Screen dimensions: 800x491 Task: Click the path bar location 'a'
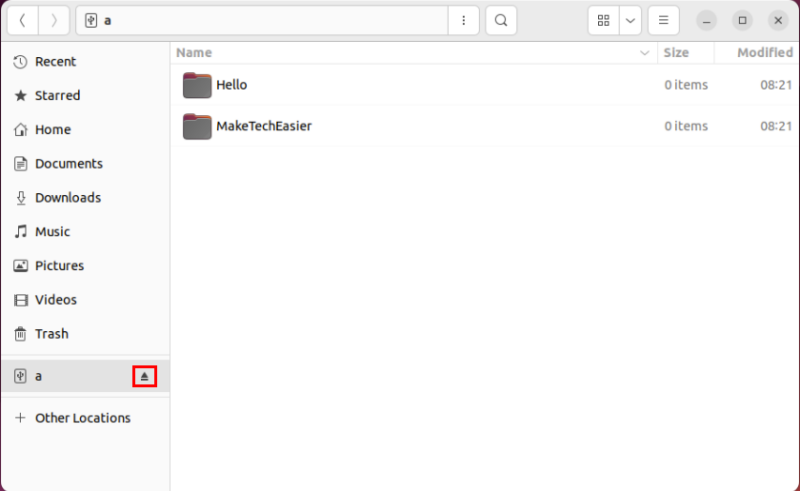(x=108, y=21)
